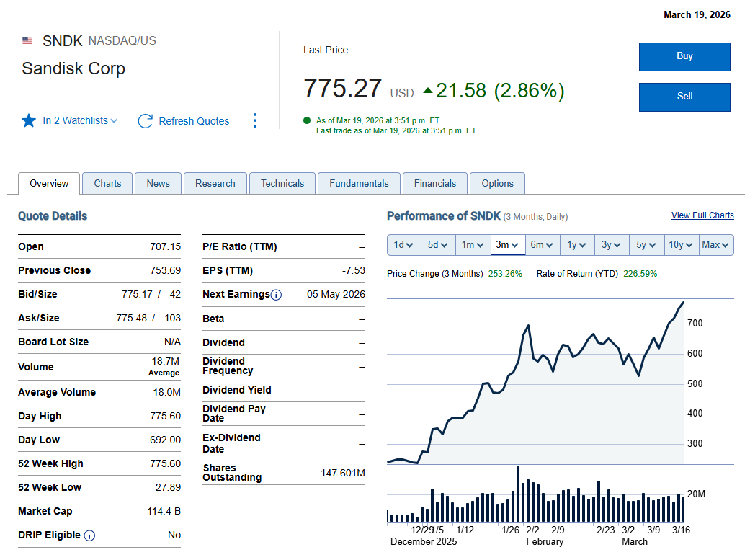750x560 pixels.
Task: Click the 52 Week Low value 27.89
Action: [x=168, y=488]
